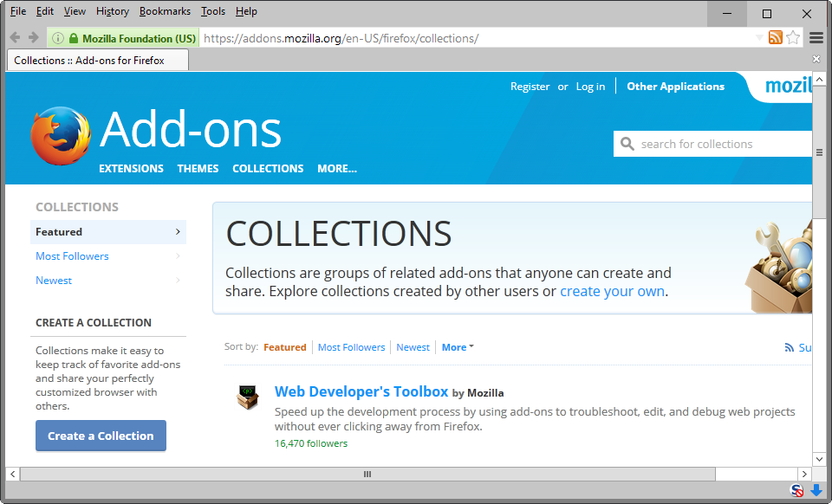832x504 pixels.
Task: Select Most Followers in the sidebar
Action: click(72, 256)
